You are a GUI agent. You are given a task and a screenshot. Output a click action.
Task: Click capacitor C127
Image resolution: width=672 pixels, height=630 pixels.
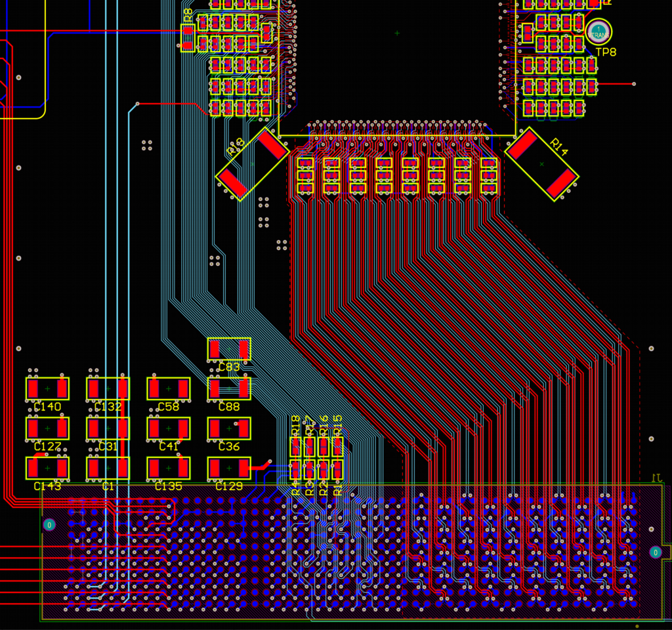[x=47, y=429]
